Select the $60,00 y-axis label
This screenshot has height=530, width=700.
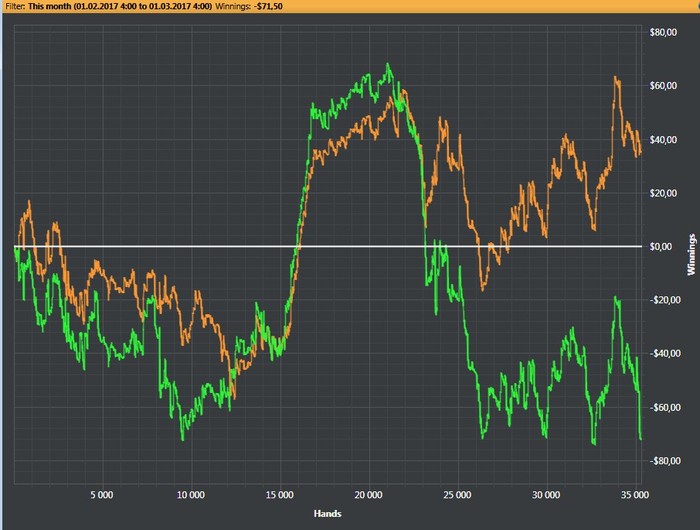click(x=663, y=86)
